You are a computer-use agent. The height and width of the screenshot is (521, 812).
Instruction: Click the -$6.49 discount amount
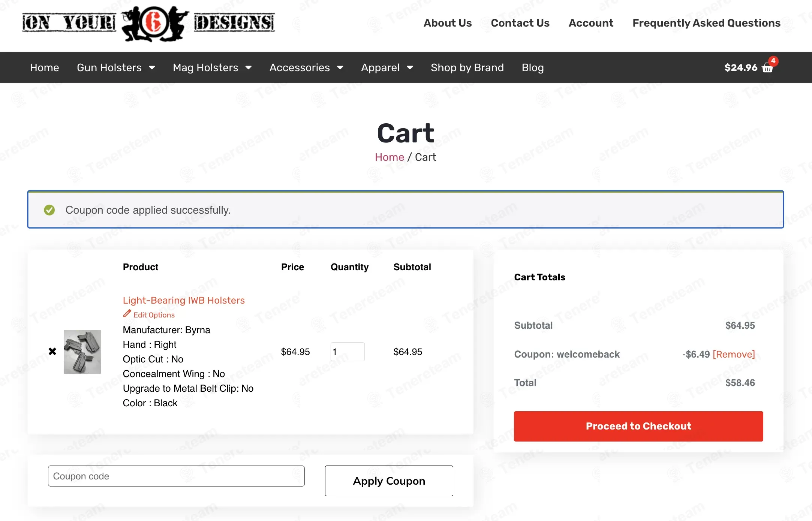point(696,354)
